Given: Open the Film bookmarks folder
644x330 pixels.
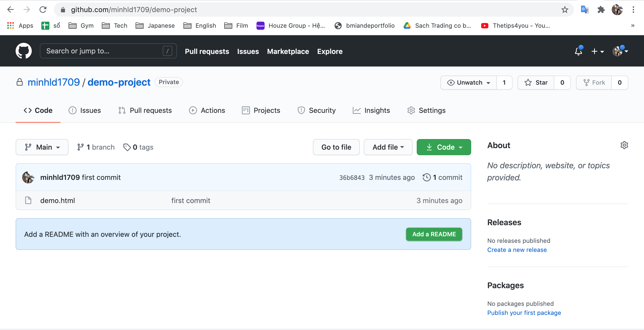Looking at the screenshot, I should [x=236, y=25].
